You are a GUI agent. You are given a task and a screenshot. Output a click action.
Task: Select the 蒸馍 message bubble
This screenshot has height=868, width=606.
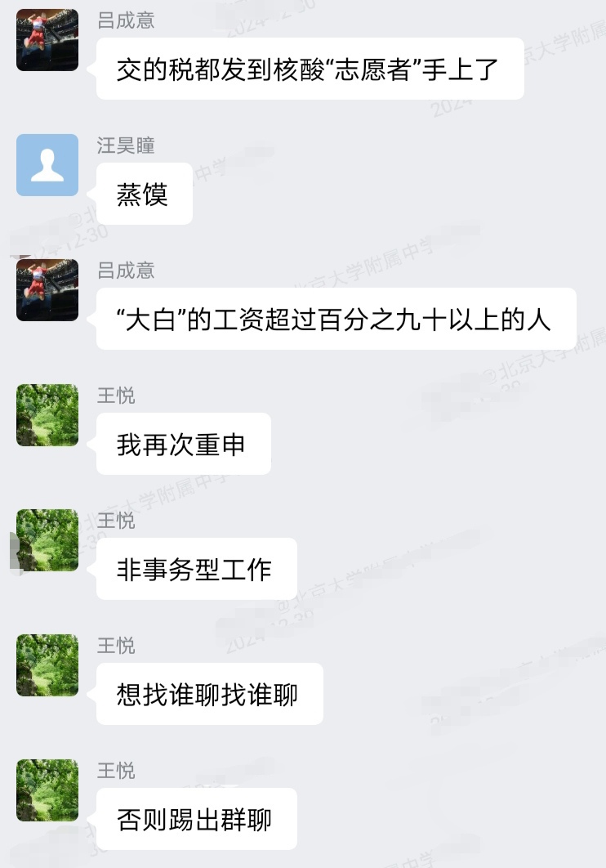pos(145,194)
